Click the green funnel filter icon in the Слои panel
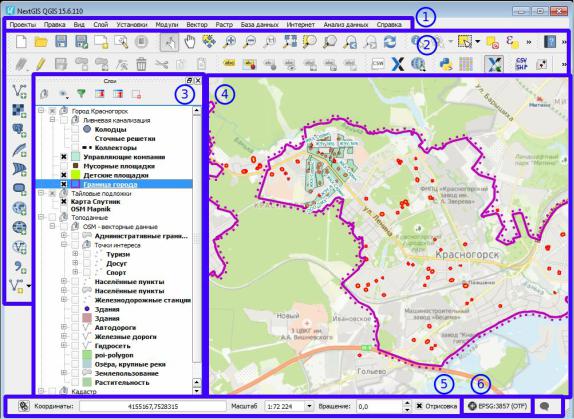This screenshot has height=419, width=574. pos(81,94)
